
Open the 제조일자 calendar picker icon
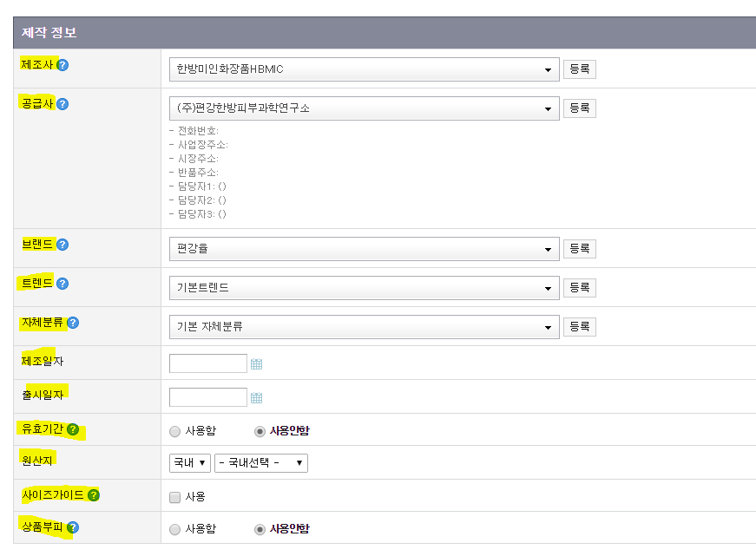(x=257, y=363)
